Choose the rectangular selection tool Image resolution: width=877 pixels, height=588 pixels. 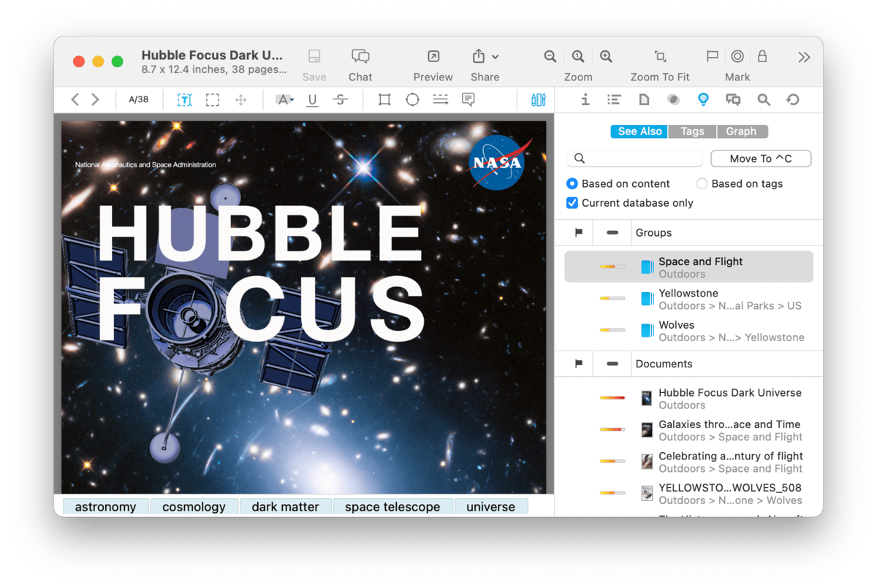(212, 100)
